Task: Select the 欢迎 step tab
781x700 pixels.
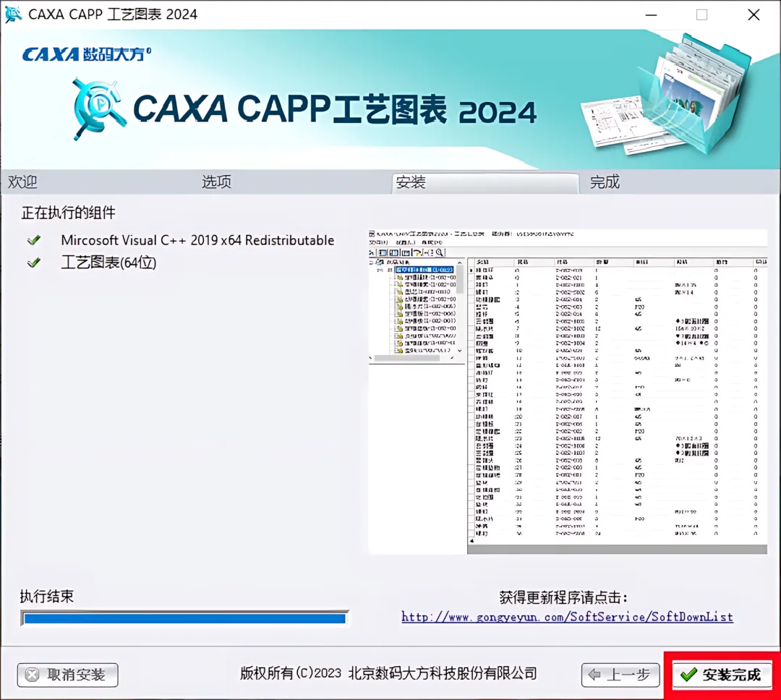Action: (x=22, y=182)
